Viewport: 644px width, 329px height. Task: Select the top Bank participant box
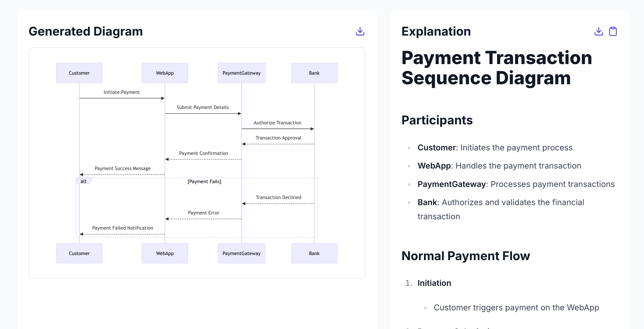click(x=314, y=73)
